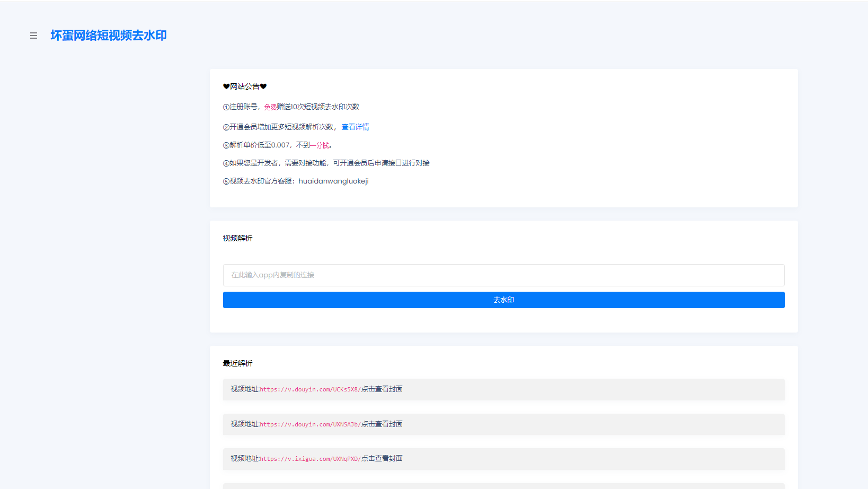Open the ixigua UXNqPXD video URL
This screenshot has width=868, height=489.
click(310, 459)
